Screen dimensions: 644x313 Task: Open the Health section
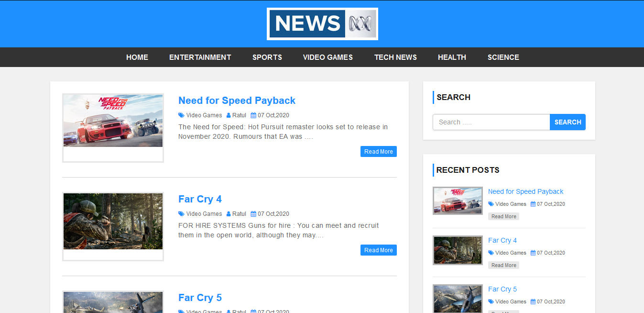coord(452,57)
